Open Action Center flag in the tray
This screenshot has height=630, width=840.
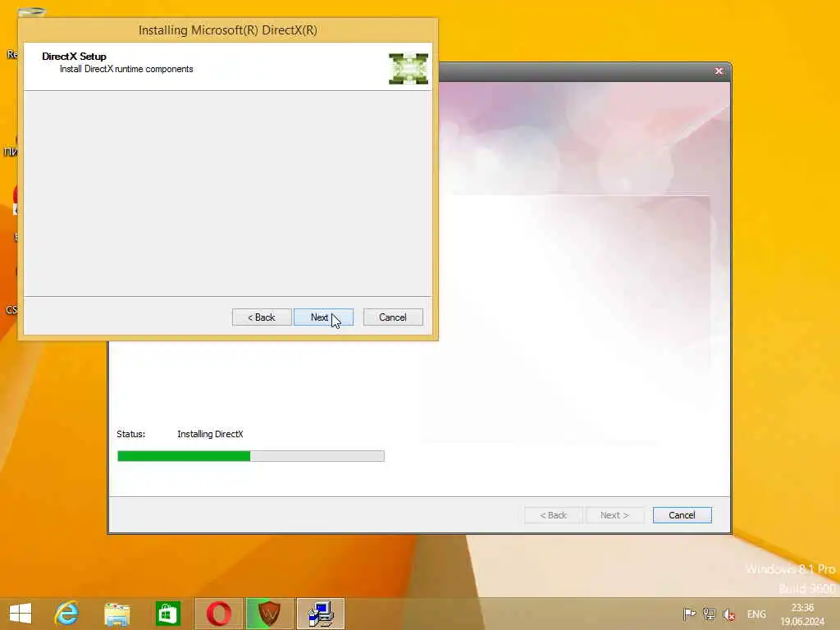coord(689,614)
